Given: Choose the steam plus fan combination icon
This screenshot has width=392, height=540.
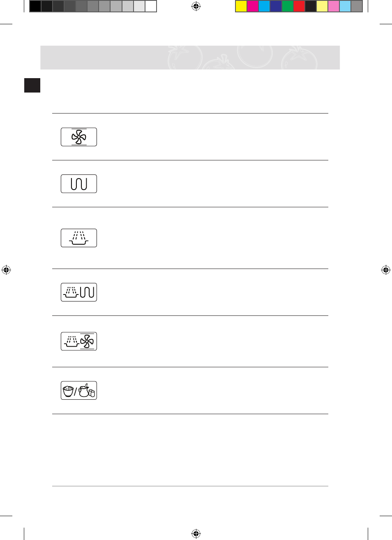Looking at the screenshot, I should tap(79, 341).
